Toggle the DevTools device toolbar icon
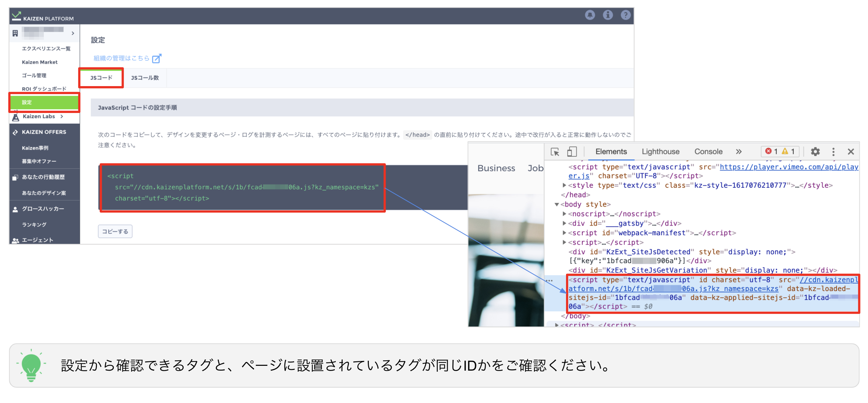Viewport: 868px width, 403px height. (572, 152)
